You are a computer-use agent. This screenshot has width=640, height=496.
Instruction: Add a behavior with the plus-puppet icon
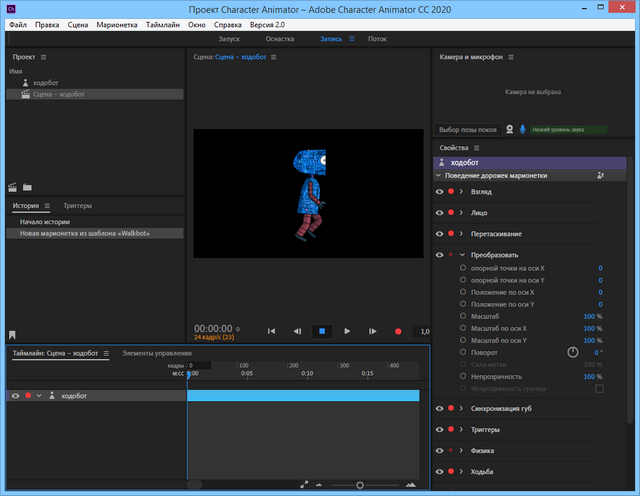click(x=600, y=175)
